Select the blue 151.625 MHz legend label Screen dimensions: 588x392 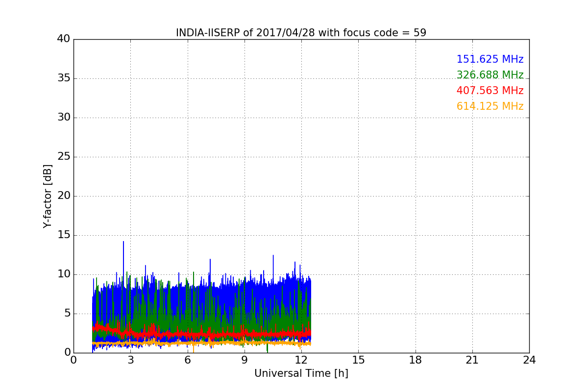[490, 59]
